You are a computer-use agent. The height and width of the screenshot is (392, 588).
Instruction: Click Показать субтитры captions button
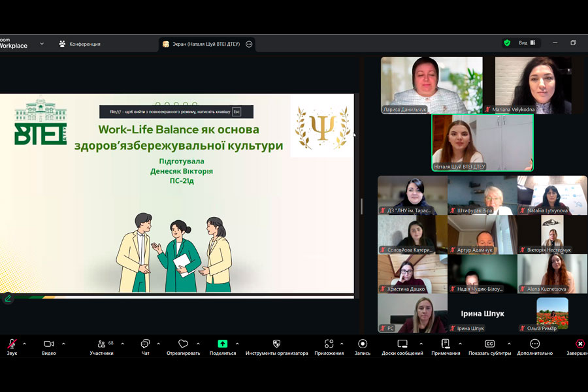pyautogui.click(x=489, y=344)
